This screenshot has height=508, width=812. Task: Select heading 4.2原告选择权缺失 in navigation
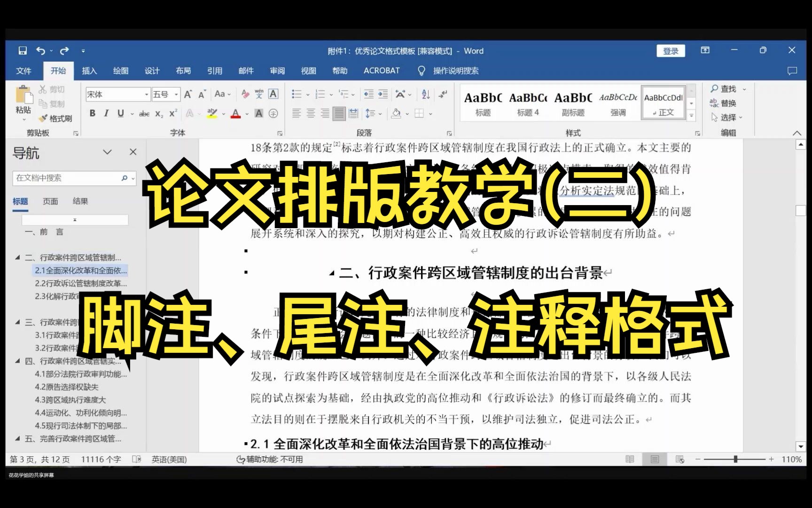(x=67, y=387)
